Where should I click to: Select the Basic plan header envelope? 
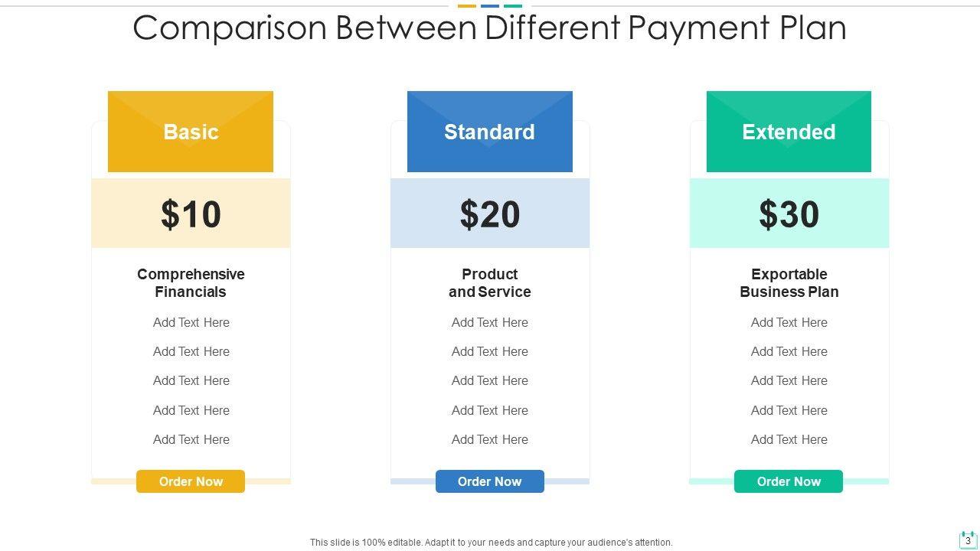point(191,132)
